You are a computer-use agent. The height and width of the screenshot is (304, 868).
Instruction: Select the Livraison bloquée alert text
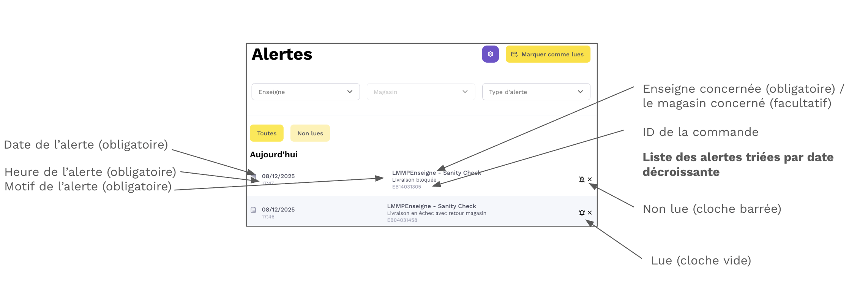(x=414, y=180)
